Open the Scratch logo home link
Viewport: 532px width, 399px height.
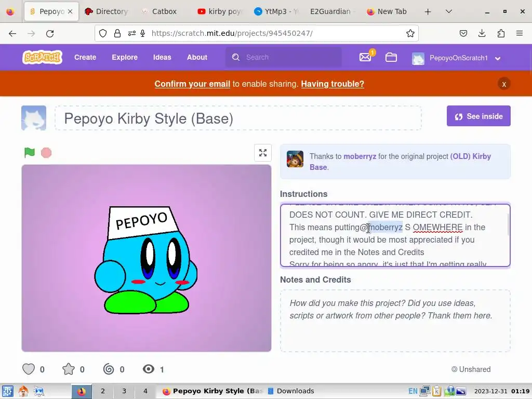tap(42, 57)
